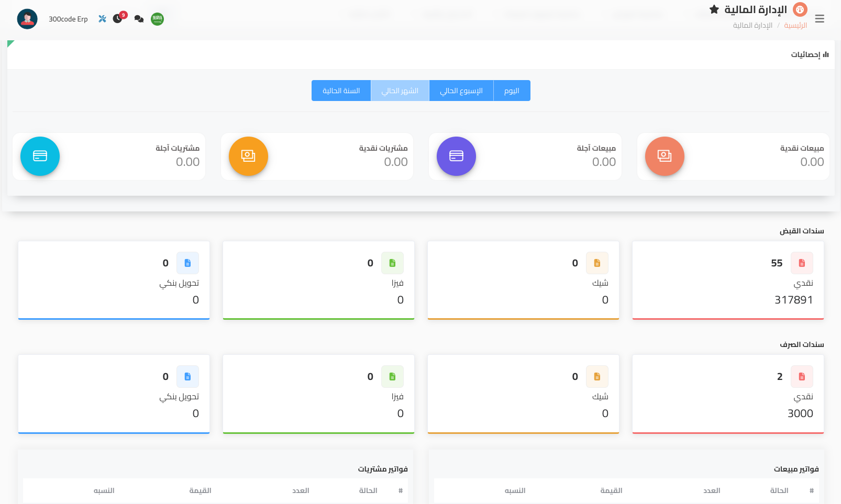The height and width of the screenshot is (504, 841).
Task: Click تحويل بنكي label in سندات القبض
Action: 179,283
